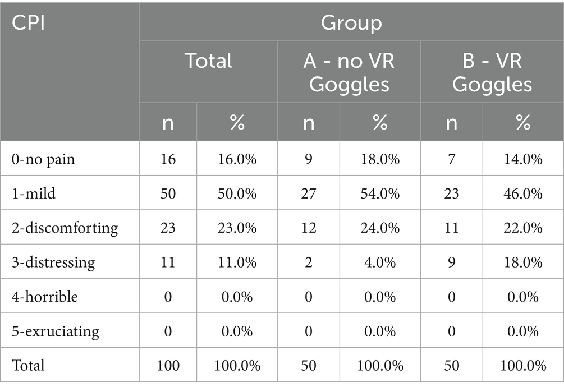Click the 16.0% cell in no pain row

[237, 159]
